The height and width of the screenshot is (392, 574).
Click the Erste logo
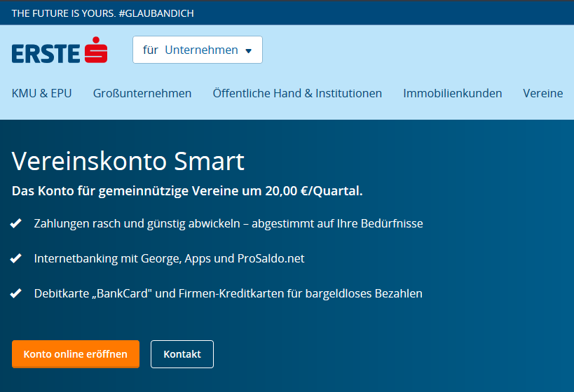click(60, 50)
